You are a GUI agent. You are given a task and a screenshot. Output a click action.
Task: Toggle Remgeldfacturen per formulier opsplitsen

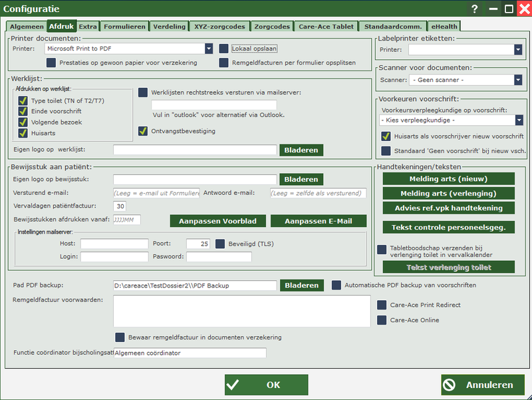pyautogui.click(x=223, y=63)
